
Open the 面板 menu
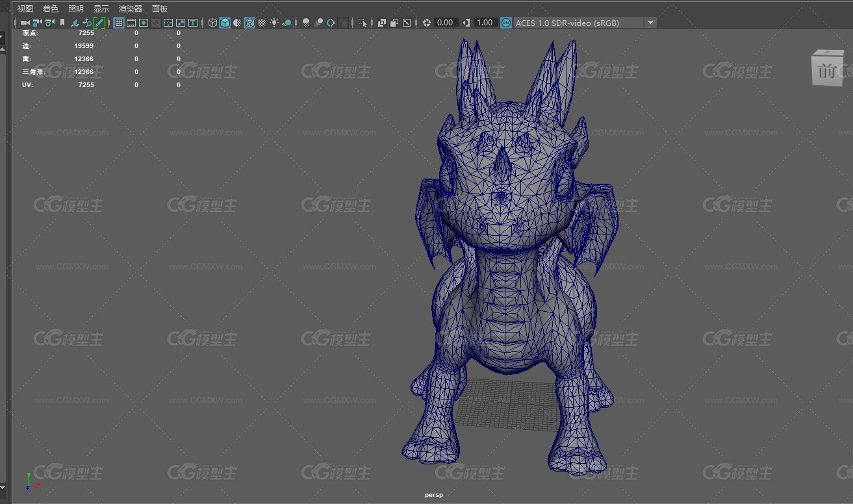click(x=160, y=8)
